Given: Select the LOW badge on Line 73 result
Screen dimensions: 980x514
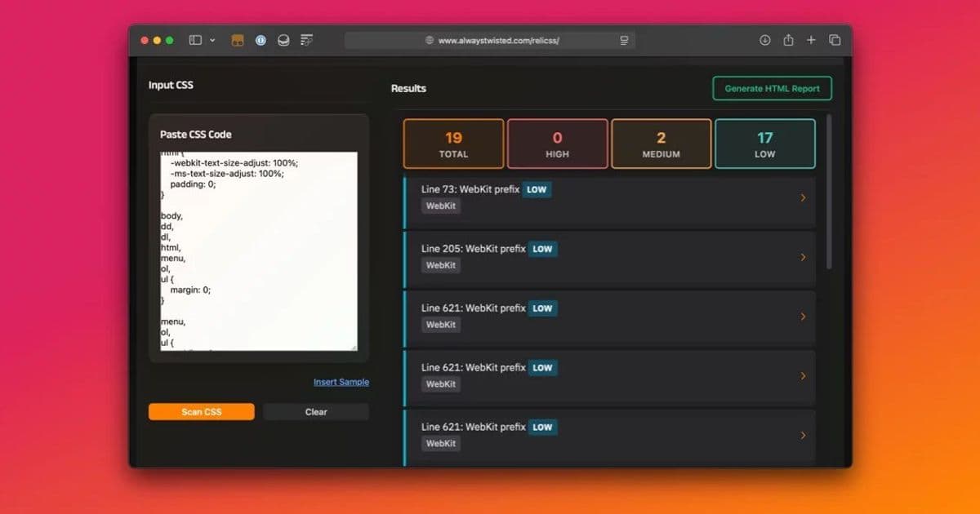Looking at the screenshot, I should pos(537,188).
